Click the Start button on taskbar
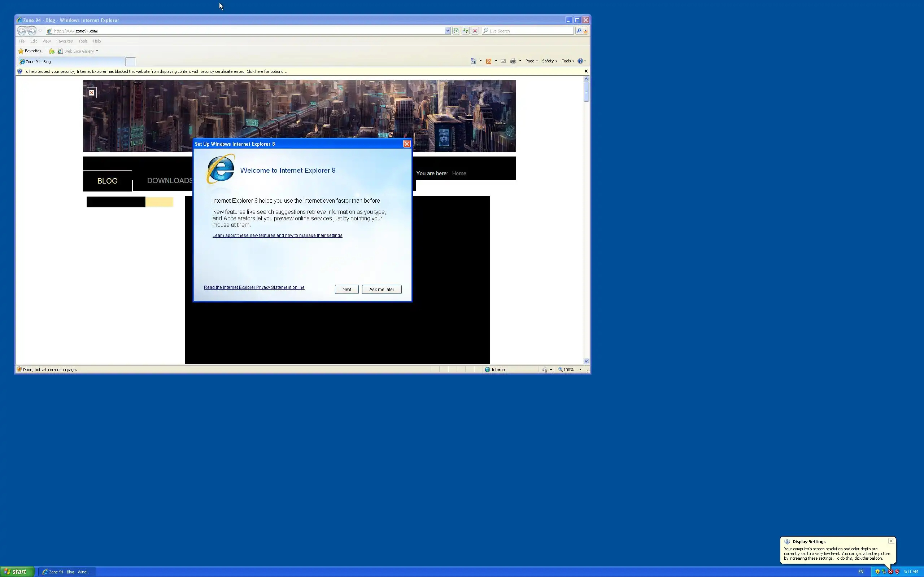This screenshot has height=577, width=924. pyautogui.click(x=17, y=572)
